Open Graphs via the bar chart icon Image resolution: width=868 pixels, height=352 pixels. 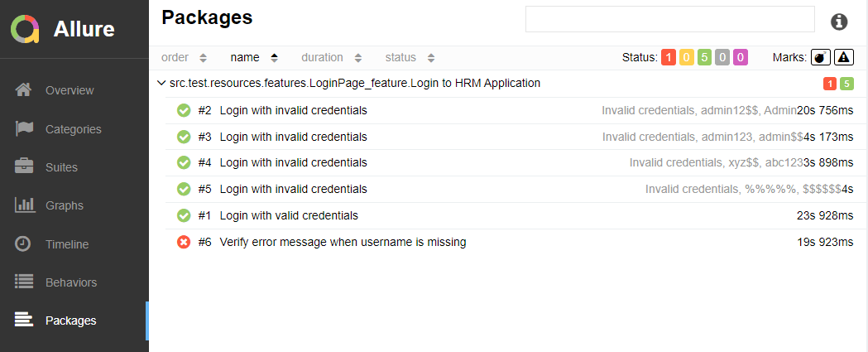point(24,205)
